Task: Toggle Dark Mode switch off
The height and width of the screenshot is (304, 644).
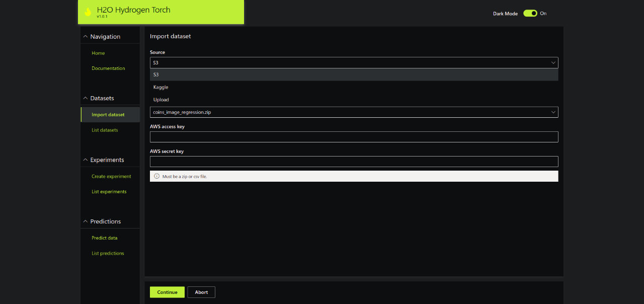Action: pyautogui.click(x=530, y=14)
